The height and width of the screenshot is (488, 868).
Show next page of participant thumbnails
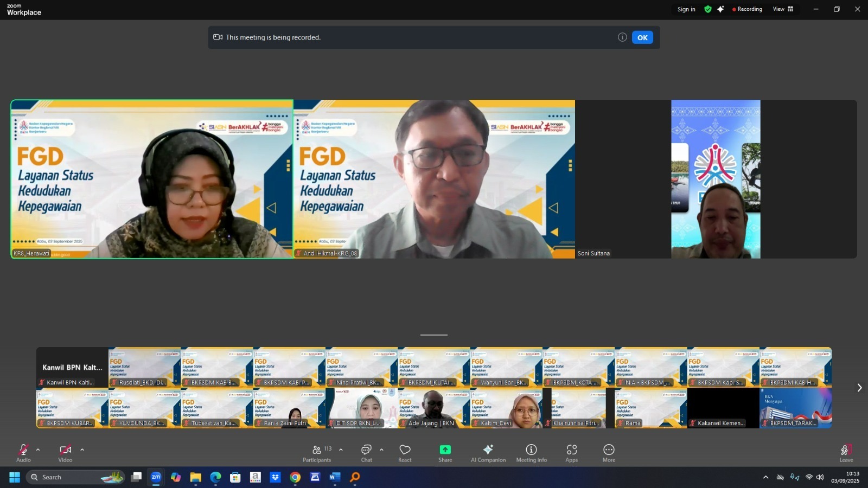[x=859, y=388]
